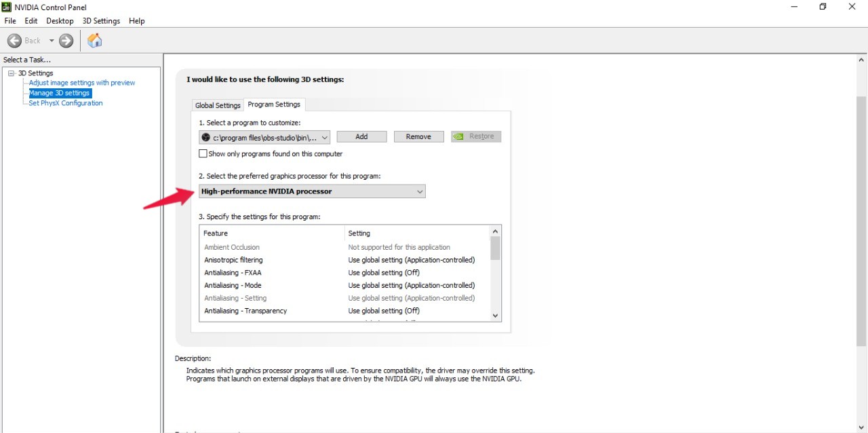Select the Antialiasing - Transparency row

coord(344,311)
